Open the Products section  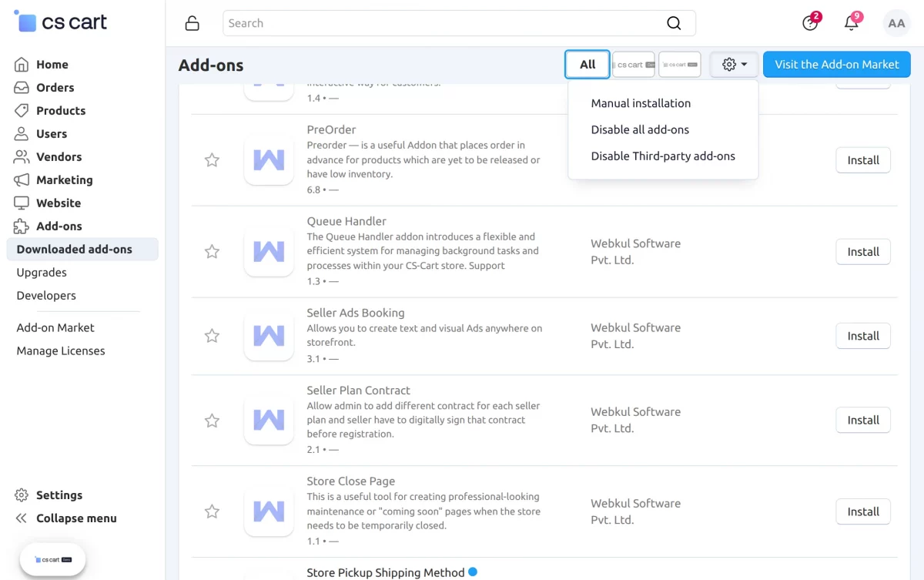click(60, 111)
